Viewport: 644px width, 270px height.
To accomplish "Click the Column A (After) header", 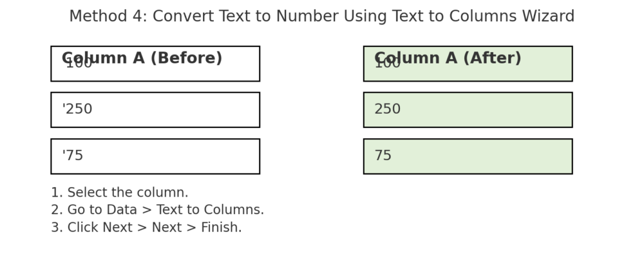I will click(x=448, y=58).
